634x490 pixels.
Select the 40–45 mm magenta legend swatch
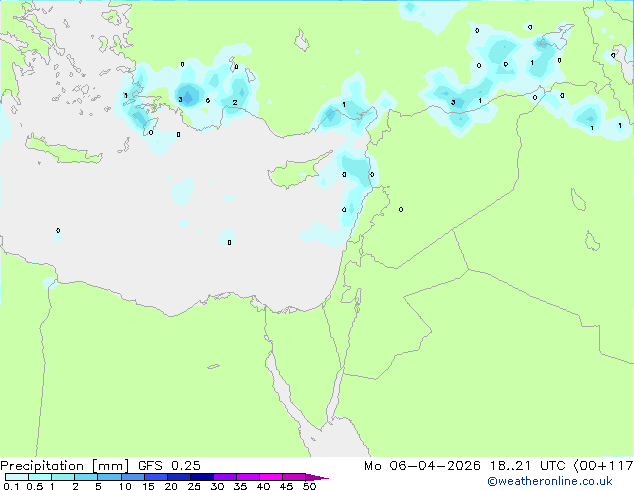pyautogui.click(x=271, y=477)
